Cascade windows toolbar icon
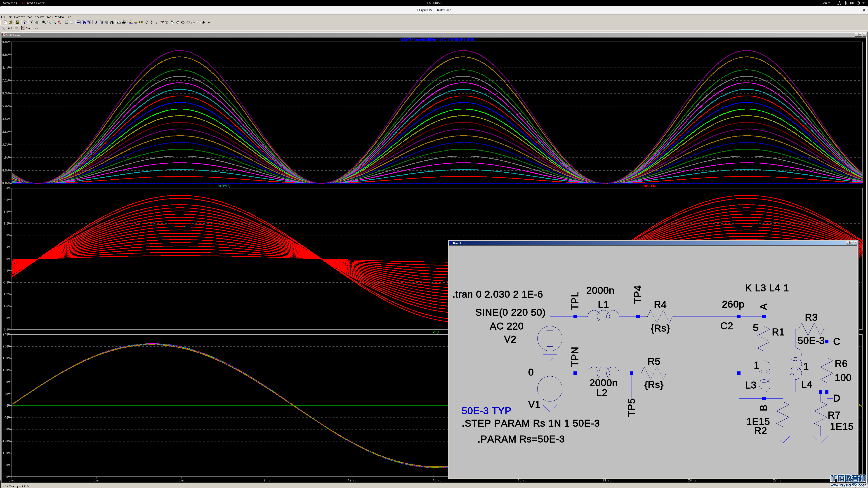This screenshot has width=868, height=488. click(x=84, y=22)
